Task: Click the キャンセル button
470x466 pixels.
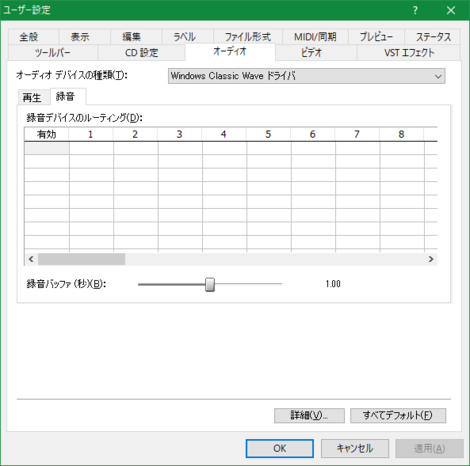Action: [355, 448]
